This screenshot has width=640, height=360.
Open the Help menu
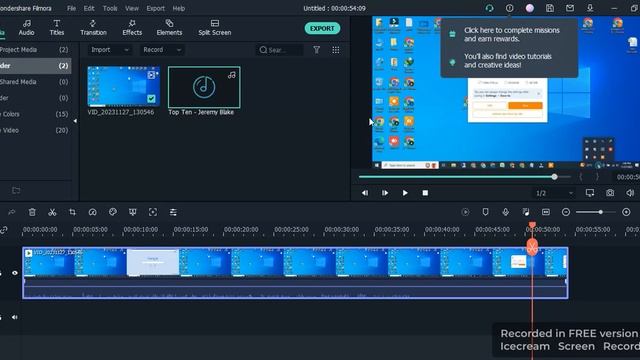(179, 8)
